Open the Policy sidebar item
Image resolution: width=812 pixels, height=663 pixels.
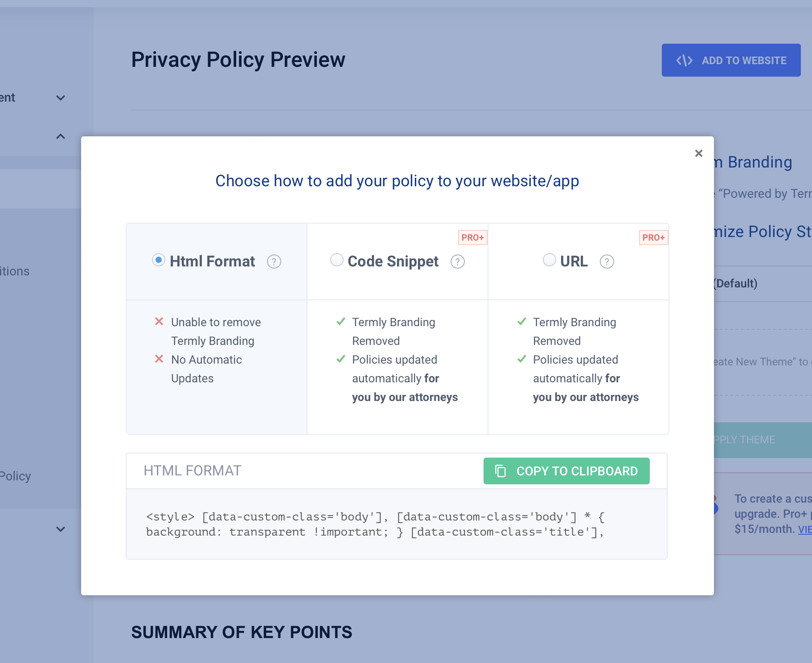click(15, 476)
